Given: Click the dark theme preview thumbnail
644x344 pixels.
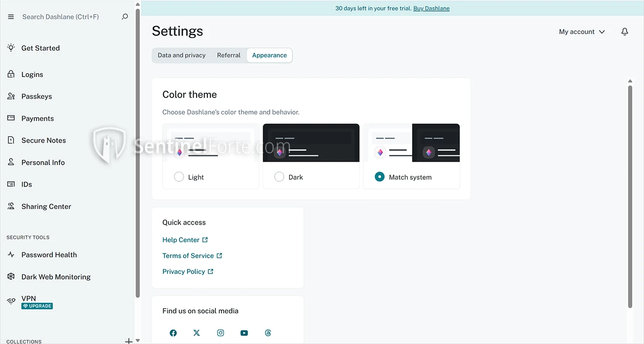Looking at the screenshot, I should pyautogui.click(x=311, y=143).
